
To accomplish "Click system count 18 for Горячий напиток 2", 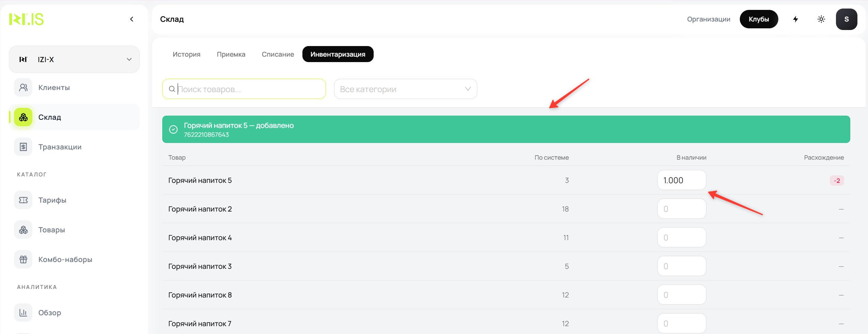I will [565, 209].
